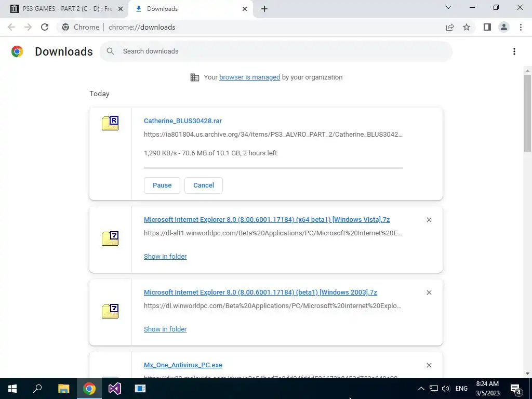Toggle the side panel

click(487, 27)
